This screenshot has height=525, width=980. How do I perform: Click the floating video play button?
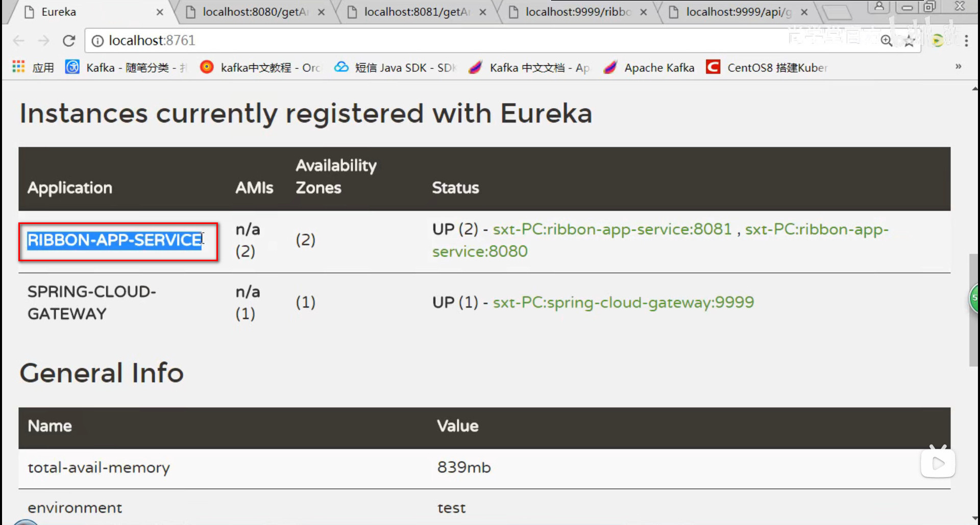[938, 463]
